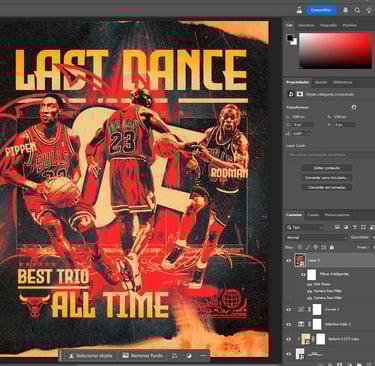The width and height of the screenshot is (375, 366).
Task: Click the Remover fundo button
Action: pyautogui.click(x=143, y=356)
